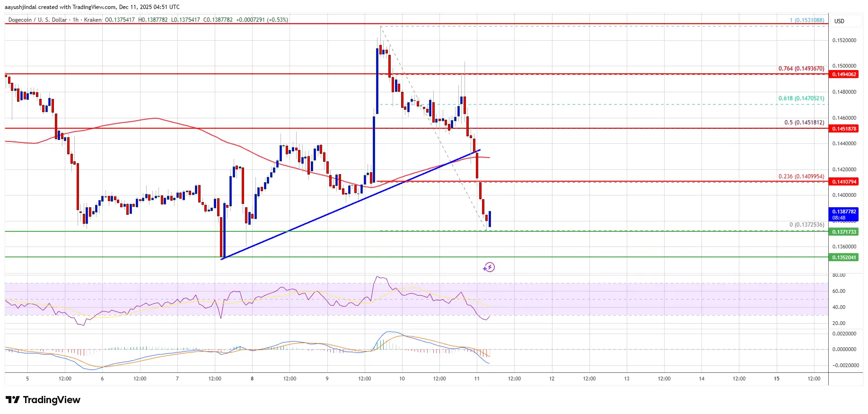Image resolution: width=868 pixels, height=414 pixels.
Task: Click the date 10 on the time axis
Action: pyautogui.click(x=402, y=379)
